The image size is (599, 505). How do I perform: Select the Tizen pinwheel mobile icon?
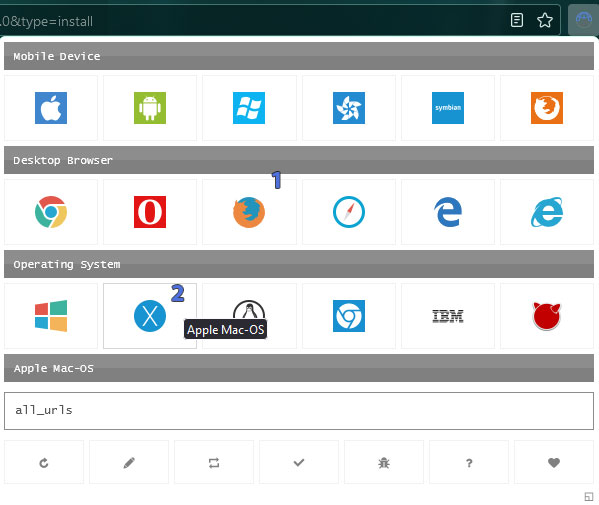point(349,108)
